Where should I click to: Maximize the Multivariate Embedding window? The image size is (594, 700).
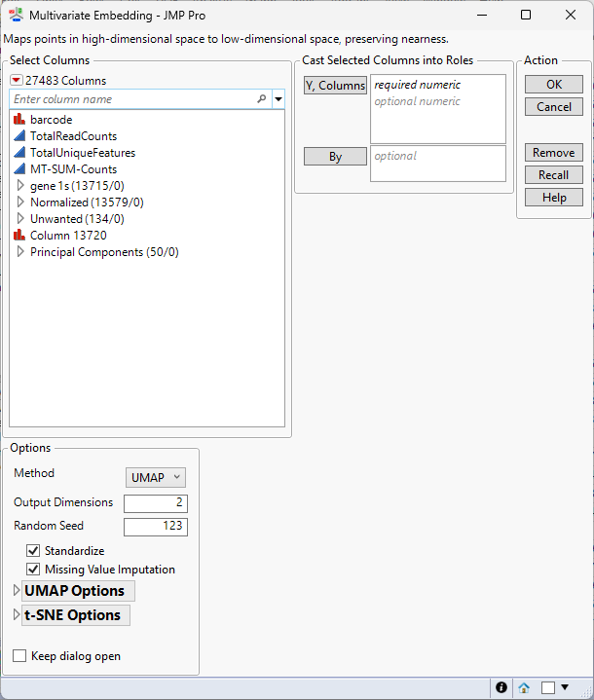click(x=526, y=15)
